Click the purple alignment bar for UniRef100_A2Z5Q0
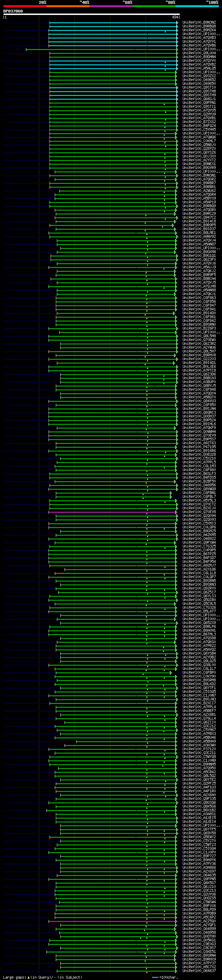The width and height of the screenshot is (222, 980). point(113,921)
